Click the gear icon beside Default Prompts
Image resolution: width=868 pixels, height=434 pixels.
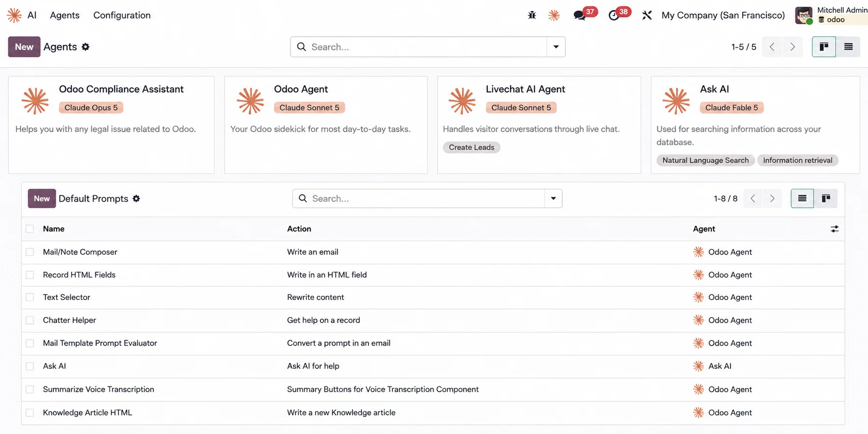point(137,199)
